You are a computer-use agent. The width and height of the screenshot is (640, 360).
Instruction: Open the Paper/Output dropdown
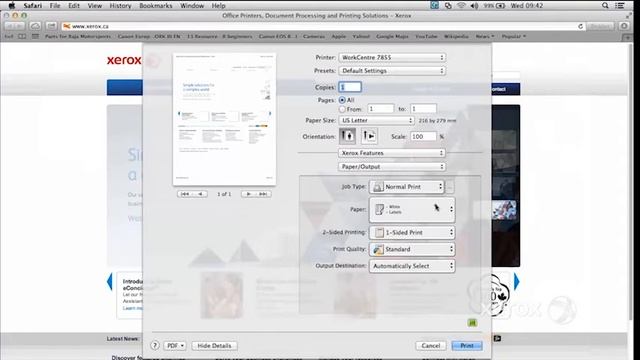click(x=392, y=167)
